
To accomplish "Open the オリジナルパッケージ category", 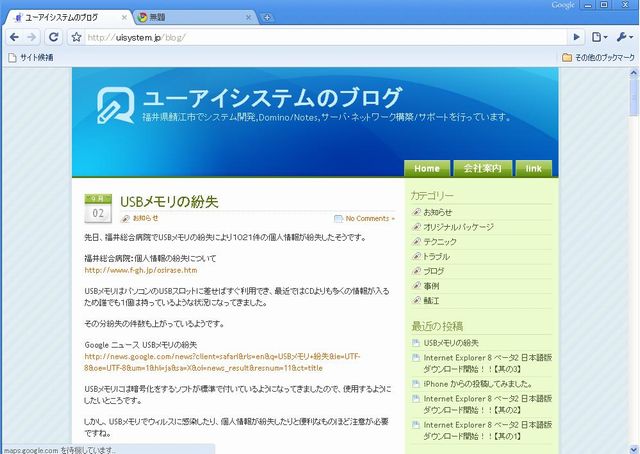I will point(458,227).
